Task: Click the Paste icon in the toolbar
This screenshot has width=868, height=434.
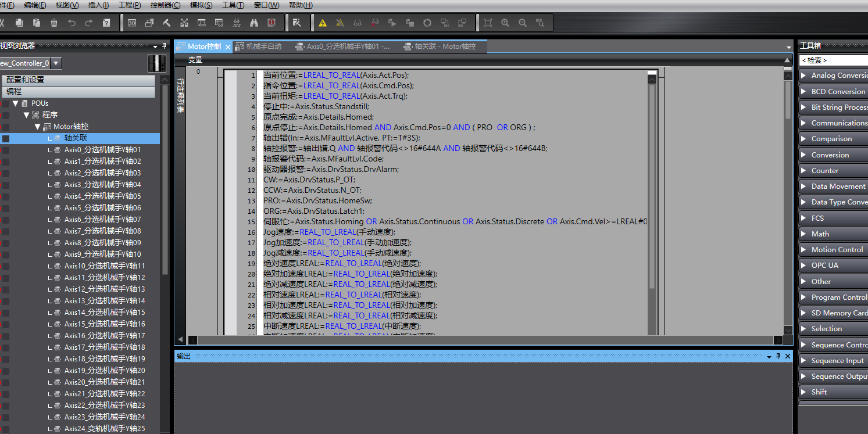Action: [37, 23]
